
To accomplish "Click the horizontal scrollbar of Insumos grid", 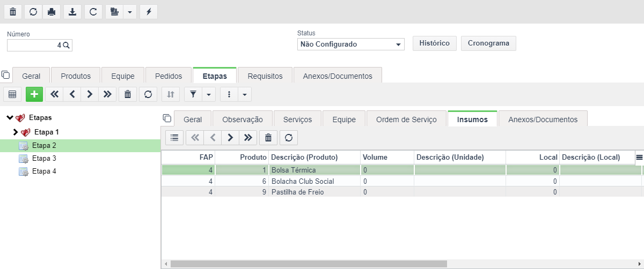I will 309,264.
